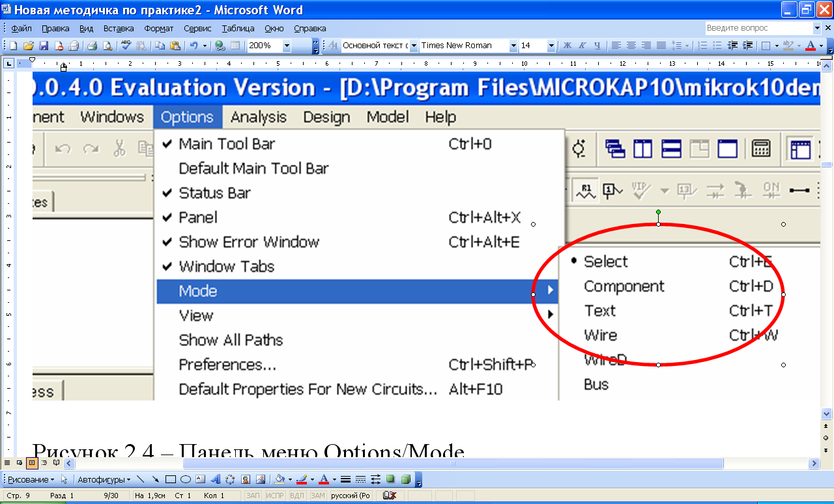Screen dimensions: 834x504
Task: Save the document with floppy icon
Action: (44, 46)
